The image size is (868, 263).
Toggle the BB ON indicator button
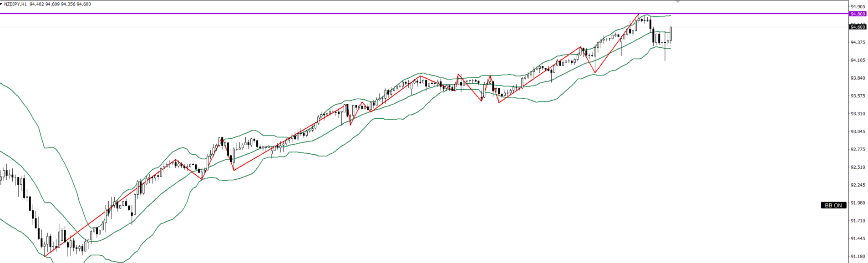click(x=833, y=205)
